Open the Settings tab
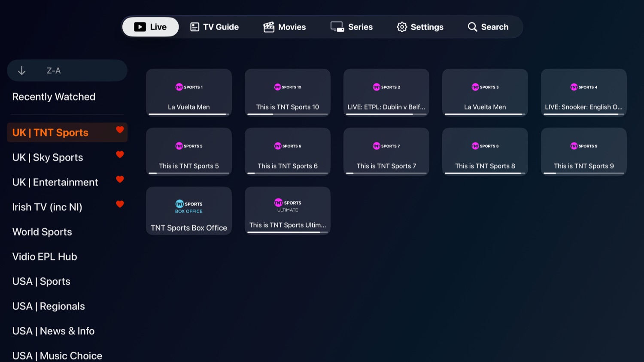This screenshot has width=644, height=362. (x=420, y=27)
